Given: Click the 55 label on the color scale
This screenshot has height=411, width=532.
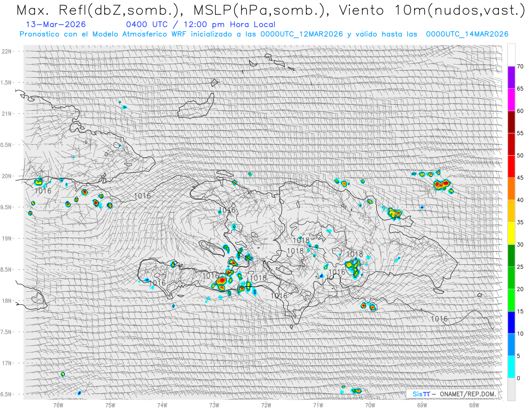Looking at the screenshot, I should 520,133.
